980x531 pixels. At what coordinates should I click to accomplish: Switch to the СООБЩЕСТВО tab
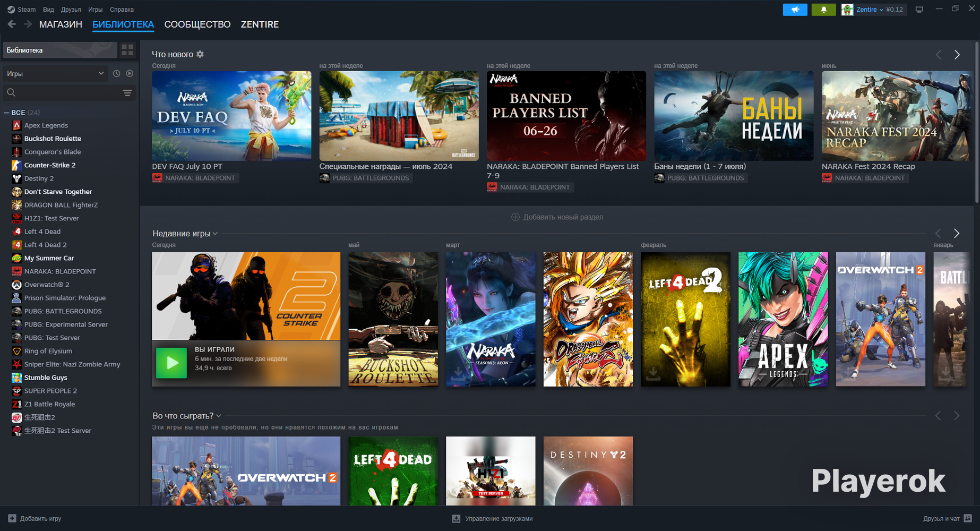click(x=197, y=24)
